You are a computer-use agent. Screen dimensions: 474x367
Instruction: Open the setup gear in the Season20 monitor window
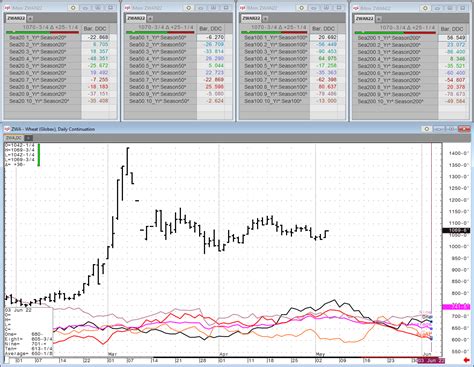click(x=73, y=8)
